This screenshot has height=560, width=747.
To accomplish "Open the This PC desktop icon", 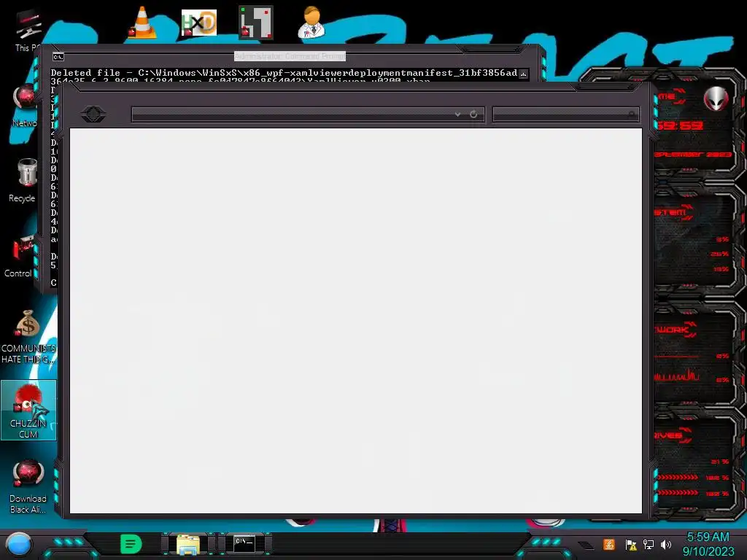I will click(28, 31).
